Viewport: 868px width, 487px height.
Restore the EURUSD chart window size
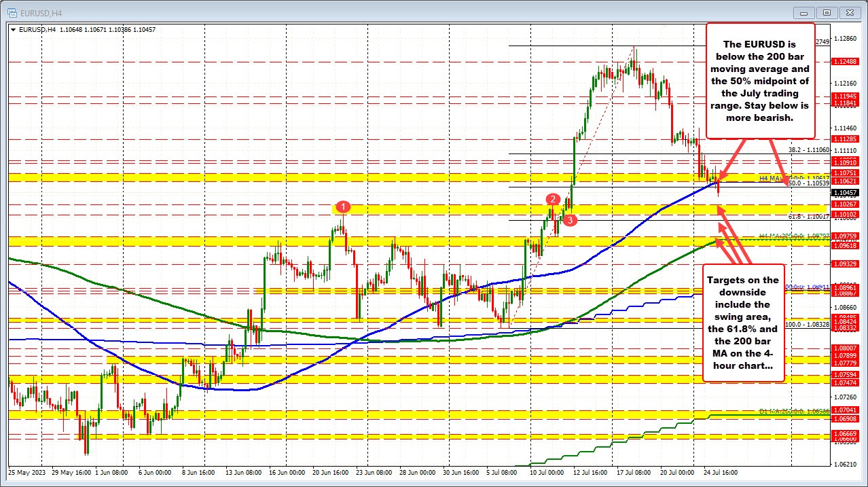coord(827,12)
